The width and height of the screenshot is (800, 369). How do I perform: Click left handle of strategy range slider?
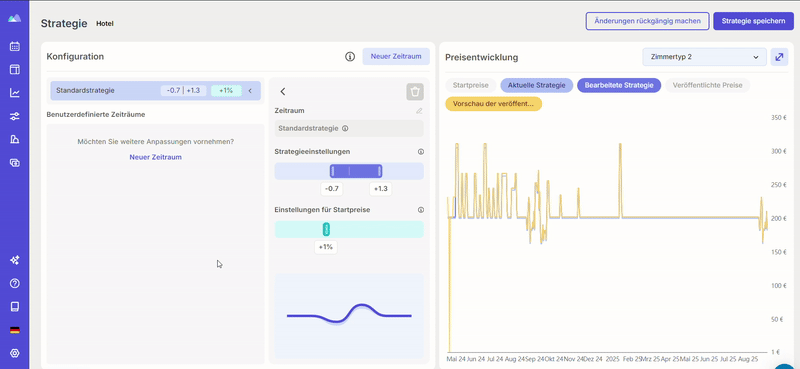[x=332, y=171]
